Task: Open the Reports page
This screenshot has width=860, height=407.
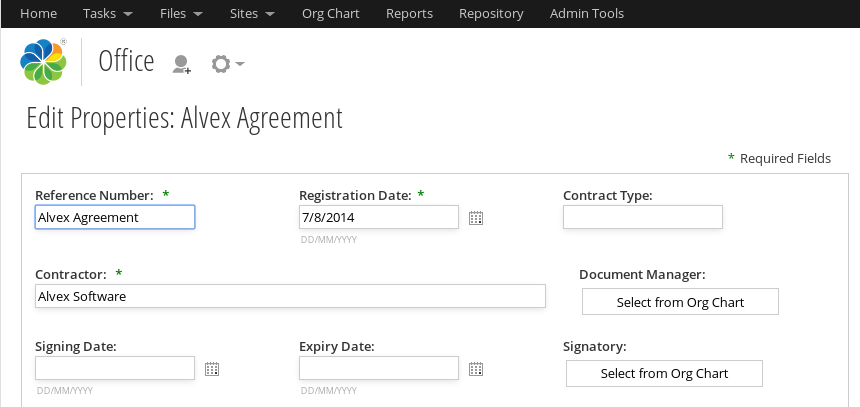Action: (409, 14)
